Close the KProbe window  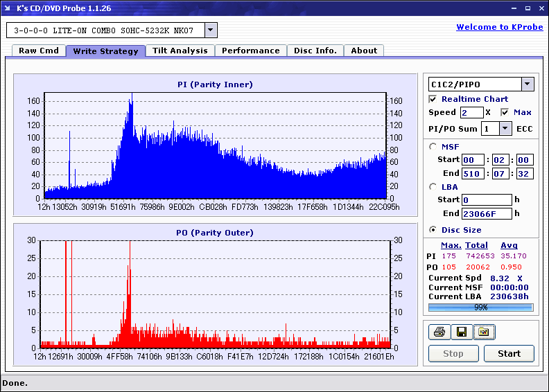point(541,8)
